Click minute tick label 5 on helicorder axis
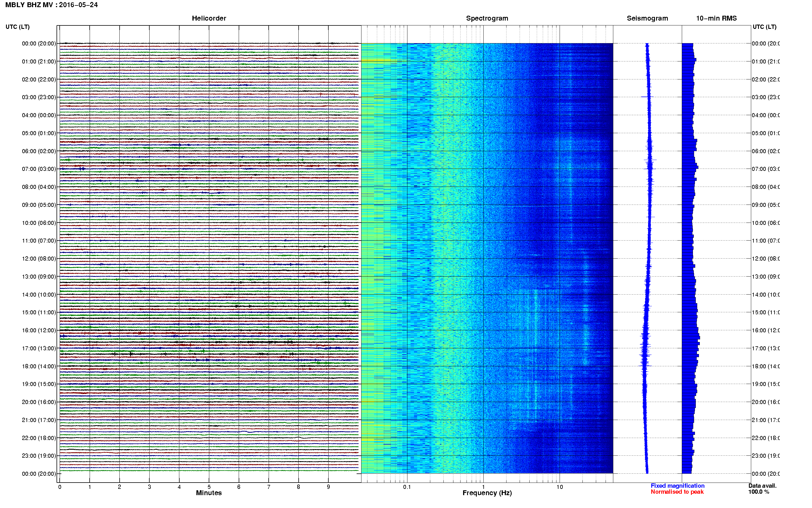The width and height of the screenshot is (812, 508). 209,487
